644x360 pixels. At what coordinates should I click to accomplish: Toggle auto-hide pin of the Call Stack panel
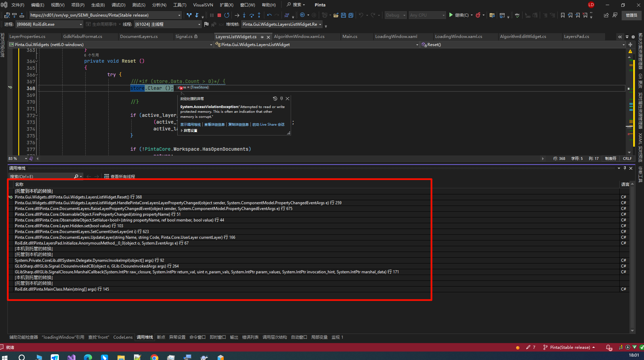[625, 168]
